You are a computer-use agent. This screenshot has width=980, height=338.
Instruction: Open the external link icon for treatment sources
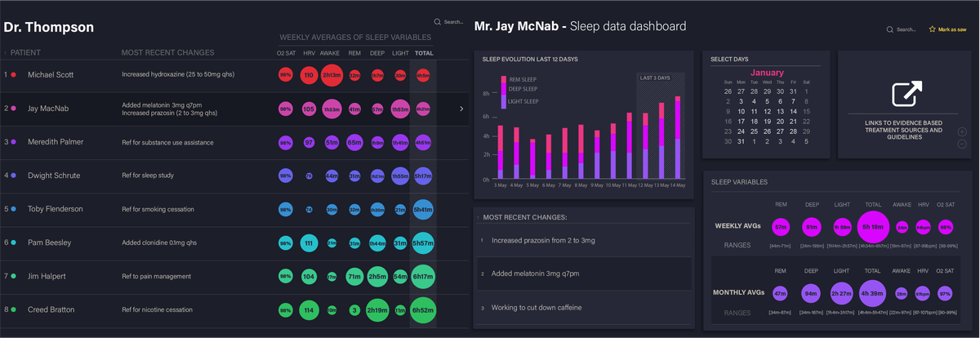pyautogui.click(x=907, y=94)
